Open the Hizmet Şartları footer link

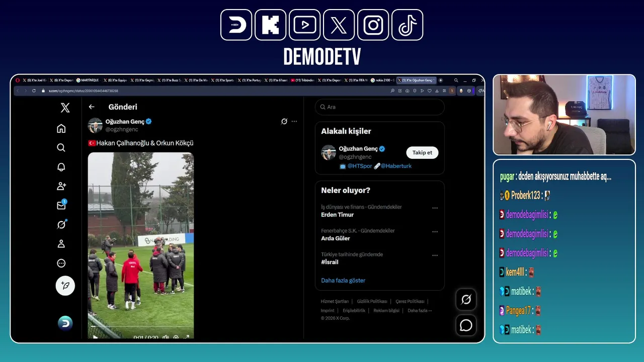[335, 301]
